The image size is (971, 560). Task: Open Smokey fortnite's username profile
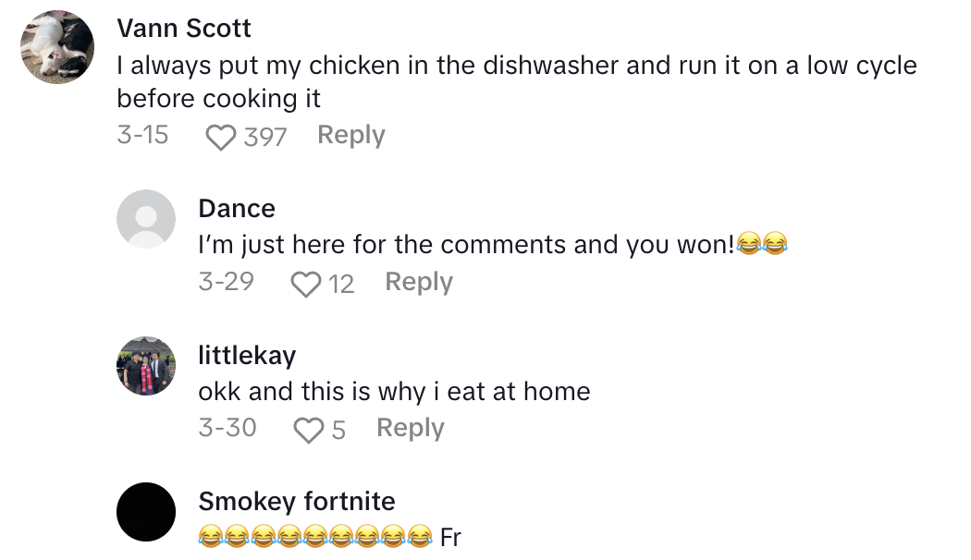pyautogui.click(x=297, y=501)
